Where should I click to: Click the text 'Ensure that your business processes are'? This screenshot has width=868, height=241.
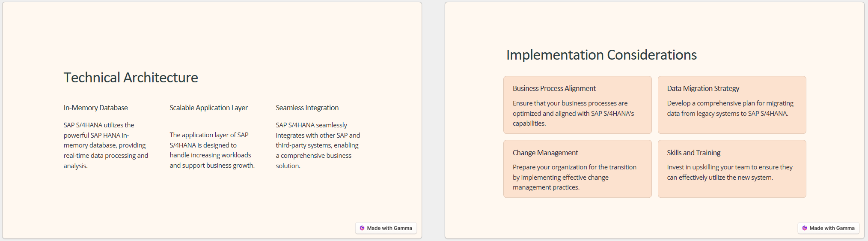pyautogui.click(x=570, y=103)
